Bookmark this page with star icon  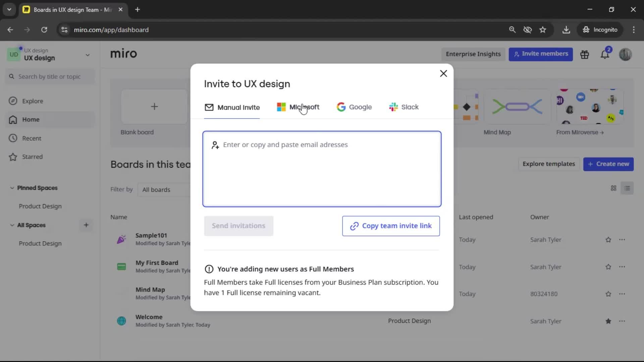tap(543, 30)
